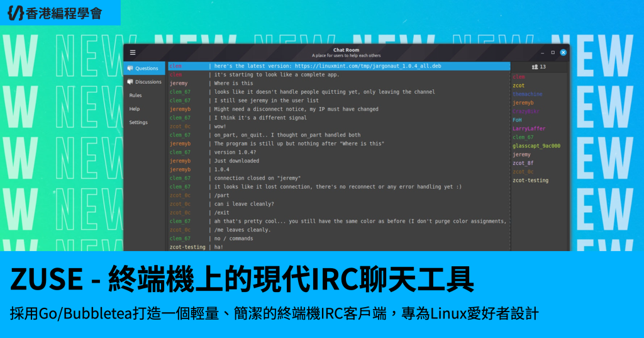Maximize the Chat Room window
The image size is (644, 338).
point(553,53)
